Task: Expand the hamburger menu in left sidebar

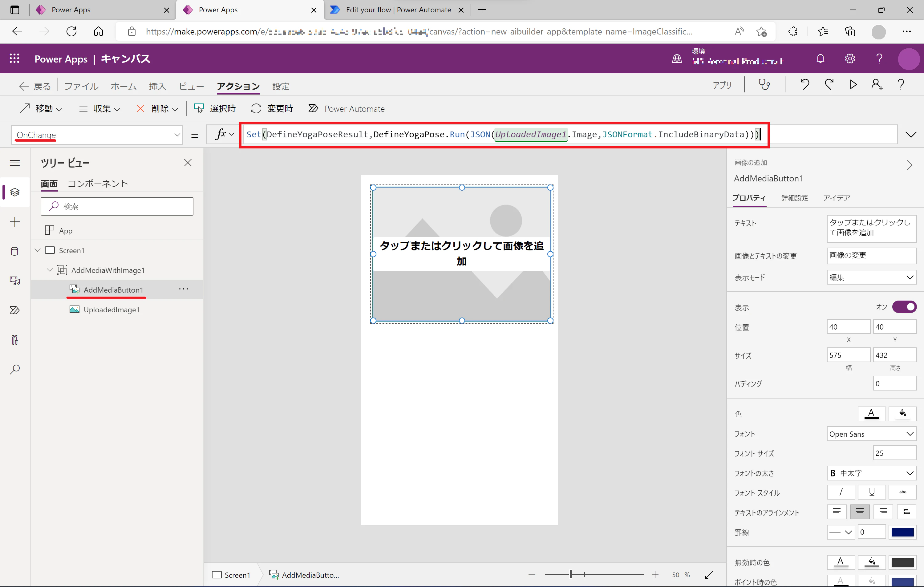Action: click(x=15, y=163)
